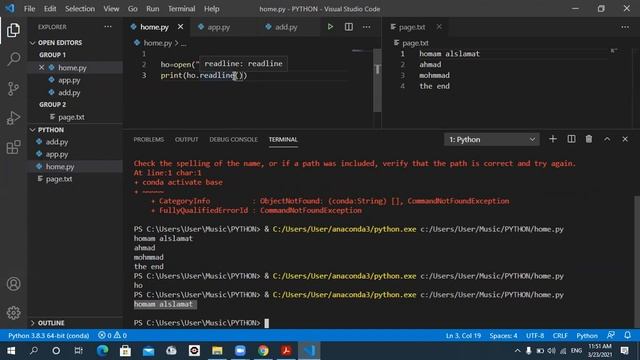
Task: Open the File menu
Action: [29, 9]
